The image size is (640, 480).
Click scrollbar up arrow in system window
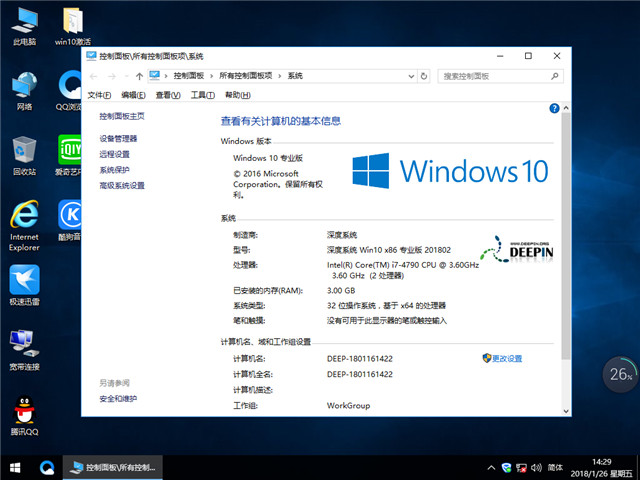coord(566,108)
